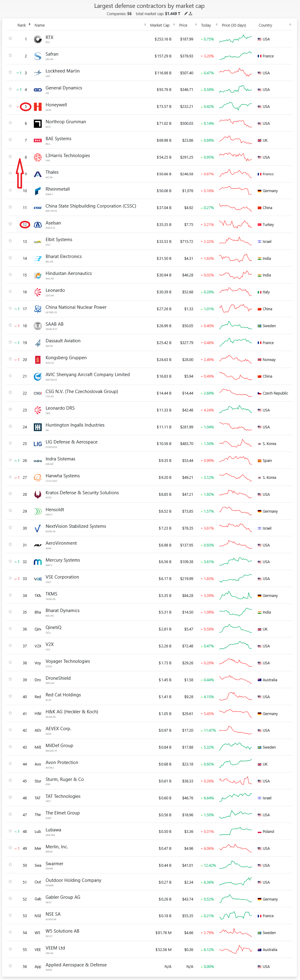Click the RTX company logo

coord(38,39)
